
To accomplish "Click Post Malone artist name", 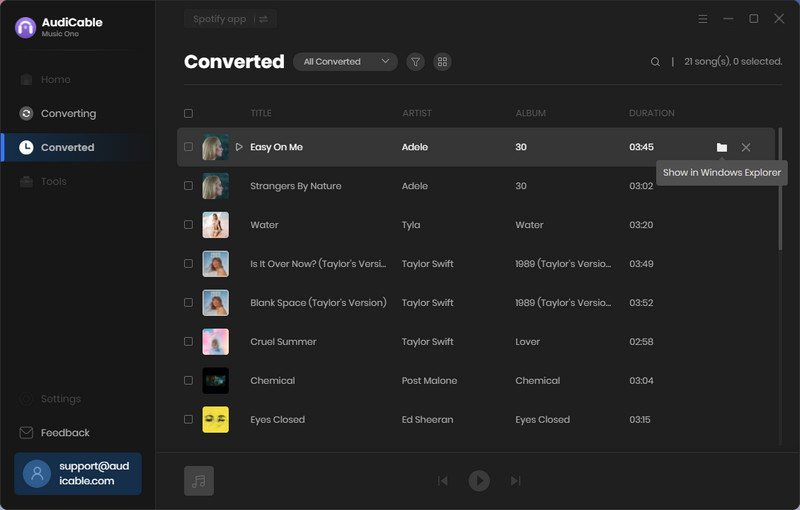I will [x=429, y=380].
